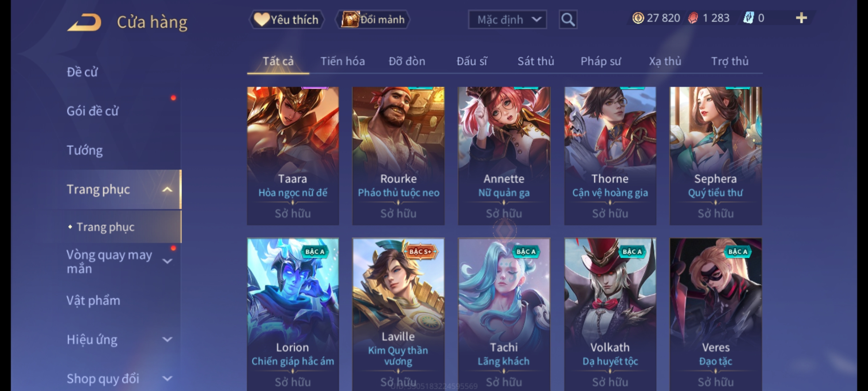Expand the Hiệu ứng section
The image size is (868, 391).
167,340
